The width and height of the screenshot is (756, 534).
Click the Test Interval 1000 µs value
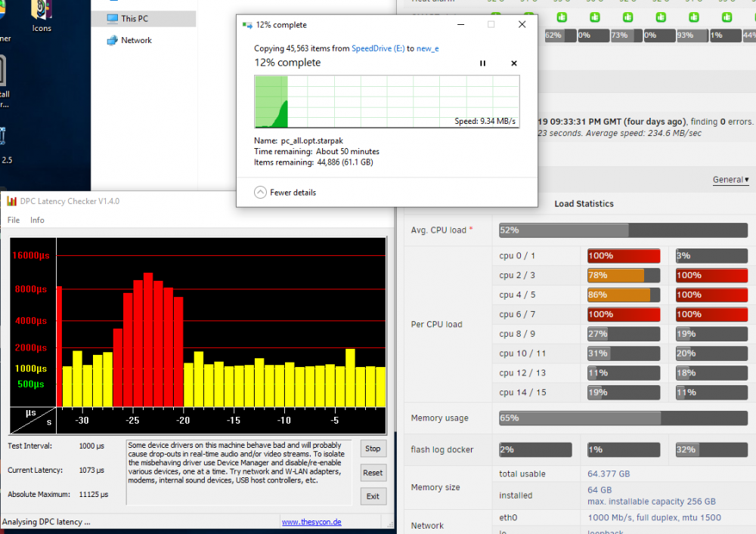click(91, 446)
